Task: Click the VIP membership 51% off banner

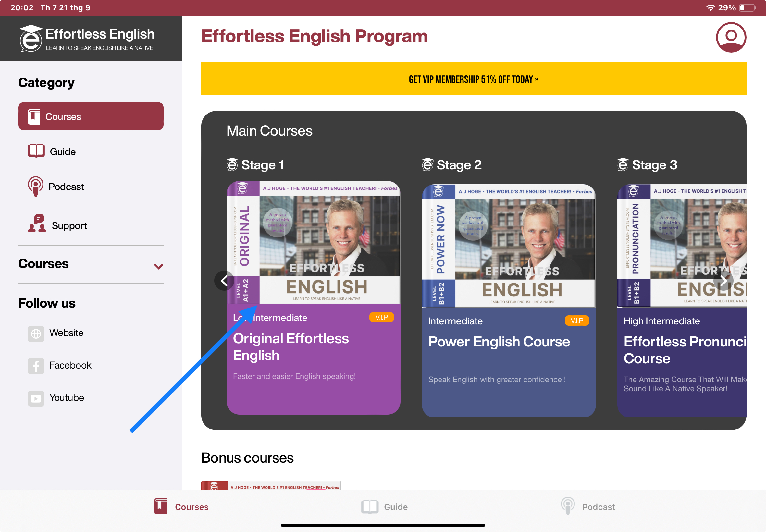Action: coord(474,79)
